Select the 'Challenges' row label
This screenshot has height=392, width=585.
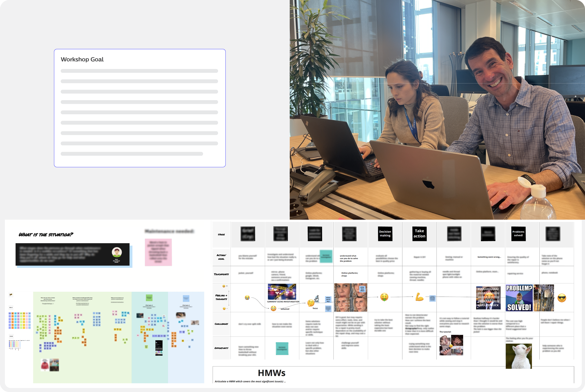click(221, 324)
